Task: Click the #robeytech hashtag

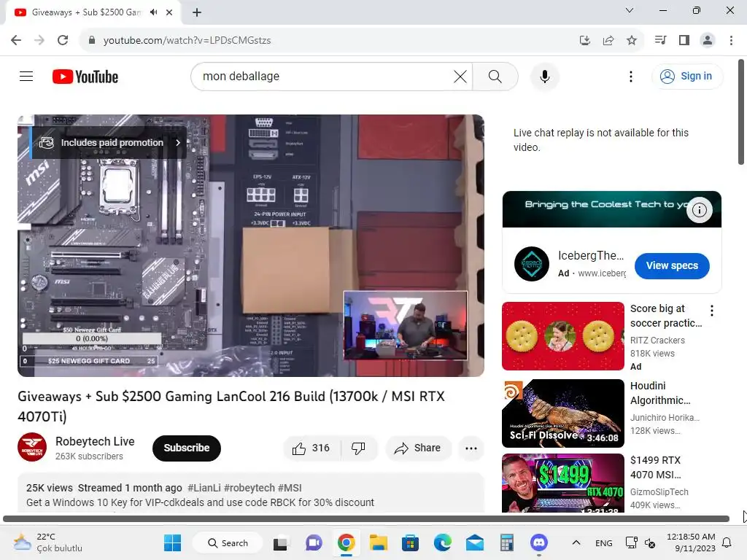Action: pos(249,488)
